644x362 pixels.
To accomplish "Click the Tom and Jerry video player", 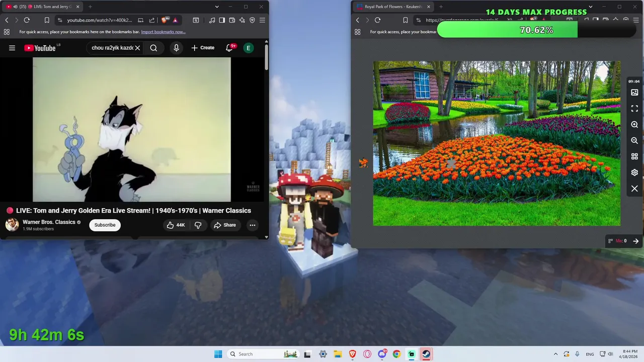I will [x=132, y=129].
